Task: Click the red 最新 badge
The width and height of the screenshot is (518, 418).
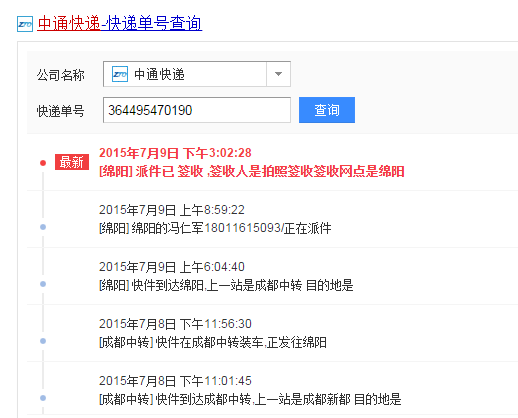Action: 72,162
